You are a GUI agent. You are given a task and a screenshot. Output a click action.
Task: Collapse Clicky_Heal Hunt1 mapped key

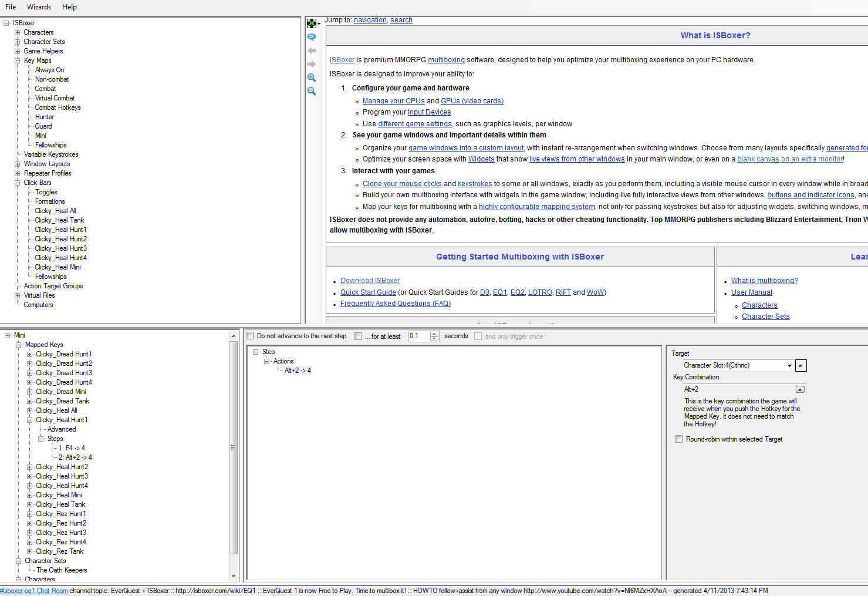pyautogui.click(x=30, y=420)
